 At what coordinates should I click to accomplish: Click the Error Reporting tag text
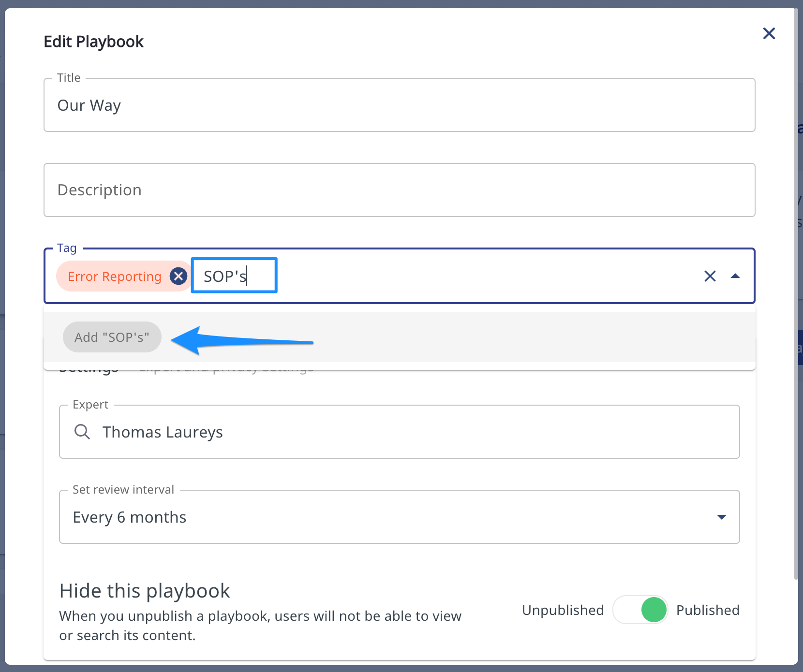point(115,277)
